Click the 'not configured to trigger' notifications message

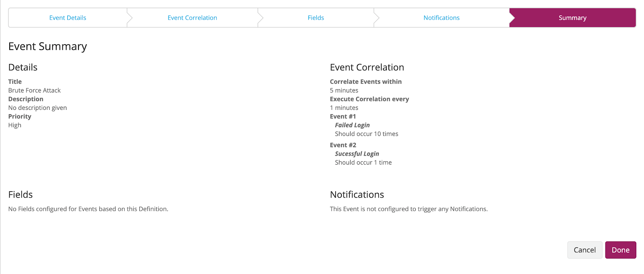tap(409, 209)
